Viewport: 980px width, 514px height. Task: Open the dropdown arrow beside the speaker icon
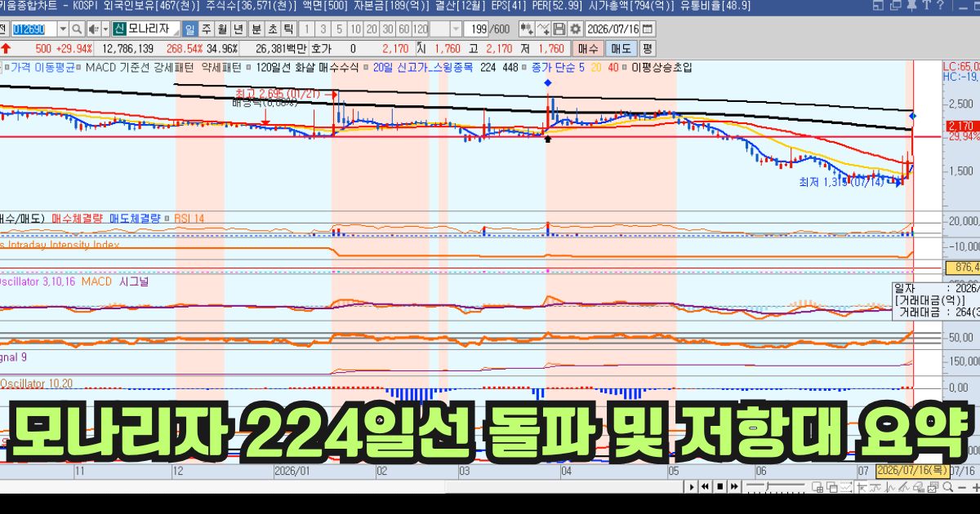[105, 29]
